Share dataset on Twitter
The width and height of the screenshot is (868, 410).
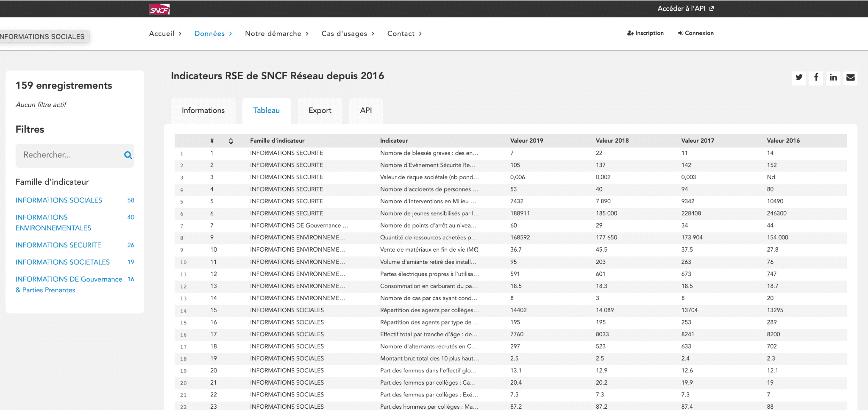(799, 78)
